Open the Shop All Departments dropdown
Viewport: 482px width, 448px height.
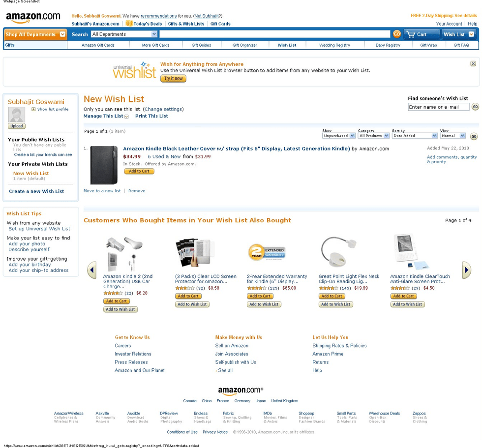point(35,34)
